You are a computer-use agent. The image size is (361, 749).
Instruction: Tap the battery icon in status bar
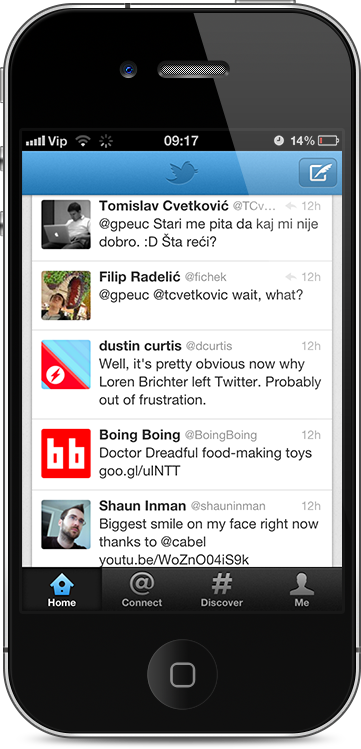tap(329, 140)
